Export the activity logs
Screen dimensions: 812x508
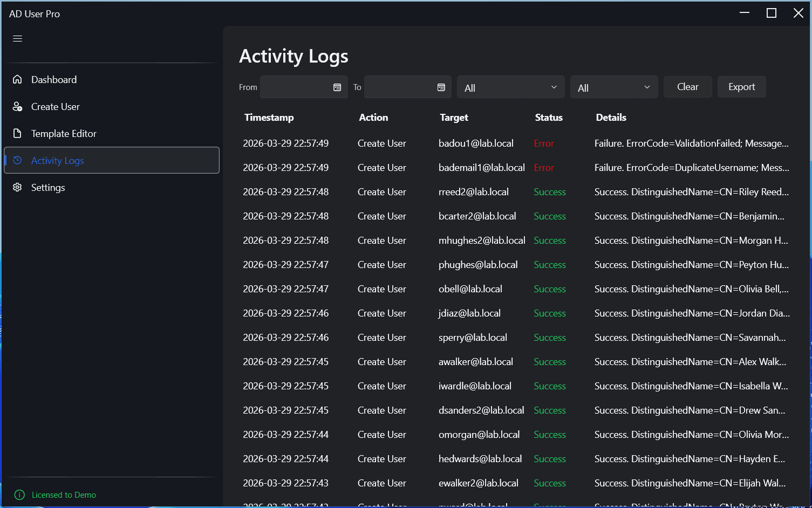pyautogui.click(x=741, y=86)
